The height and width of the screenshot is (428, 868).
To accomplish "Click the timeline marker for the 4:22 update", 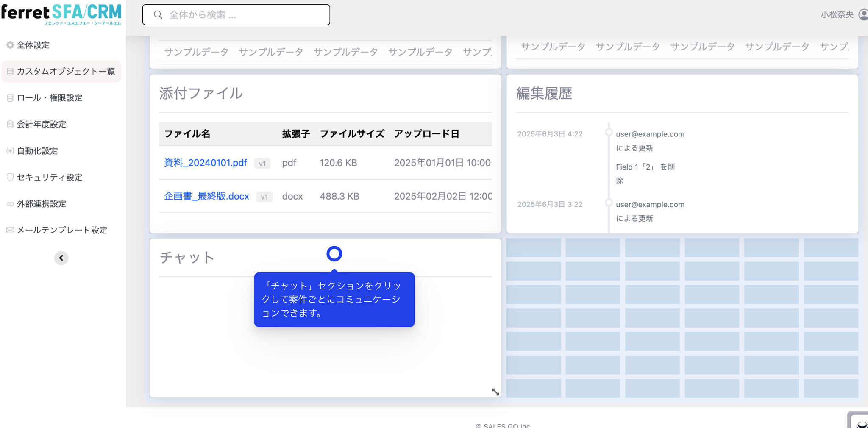I will tap(609, 132).
